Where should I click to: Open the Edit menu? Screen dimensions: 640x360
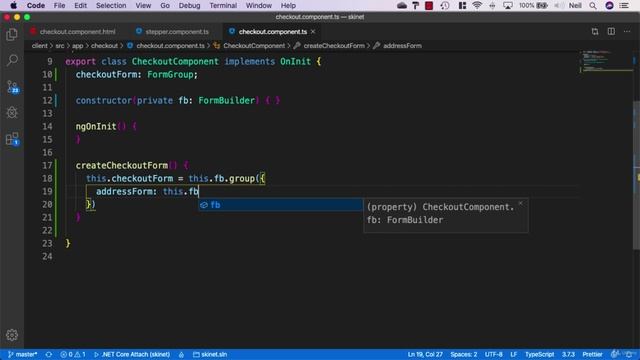coord(80,5)
